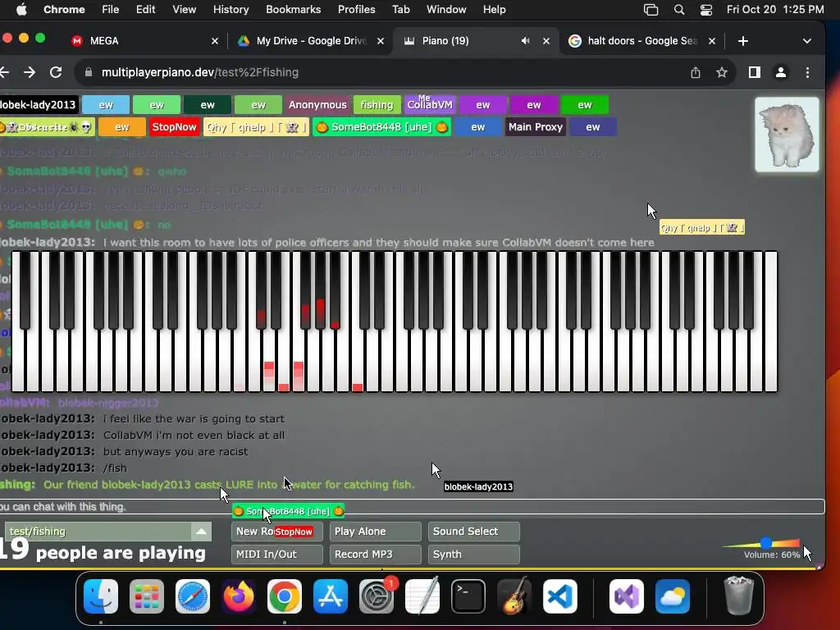The width and height of the screenshot is (840, 630).
Task: Switch to the My Drive - Google Drive tab
Action: (311, 41)
